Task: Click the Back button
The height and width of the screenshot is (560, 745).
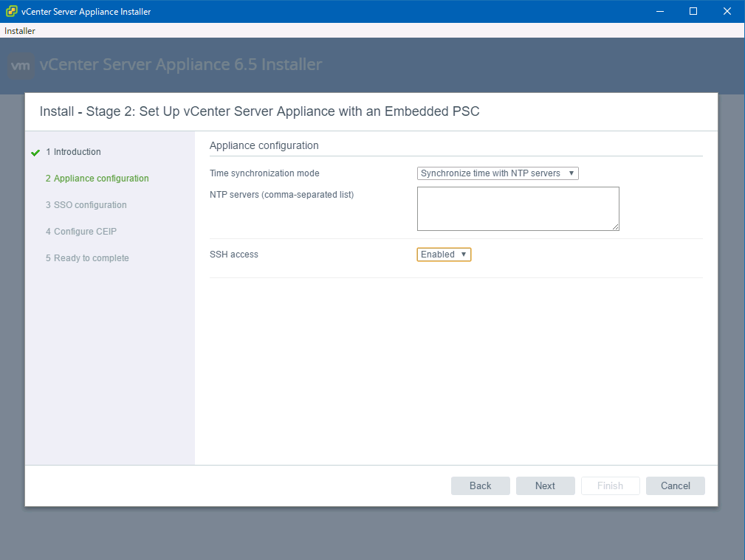Action: [481, 486]
